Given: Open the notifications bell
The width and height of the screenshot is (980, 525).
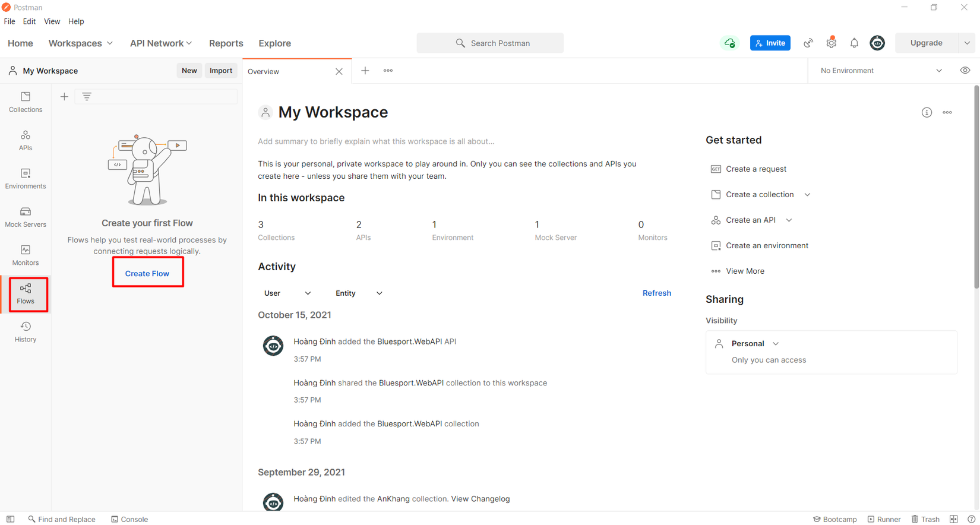Looking at the screenshot, I should (854, 43).
